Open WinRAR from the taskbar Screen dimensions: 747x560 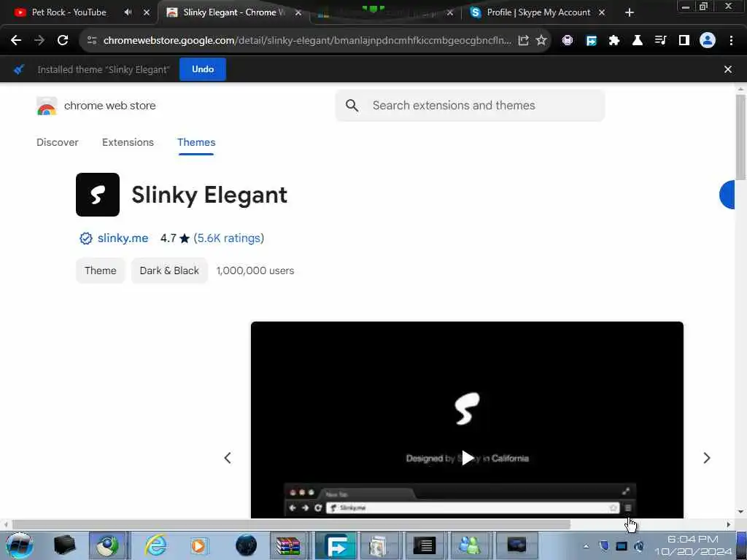click(x=288, y=545)
